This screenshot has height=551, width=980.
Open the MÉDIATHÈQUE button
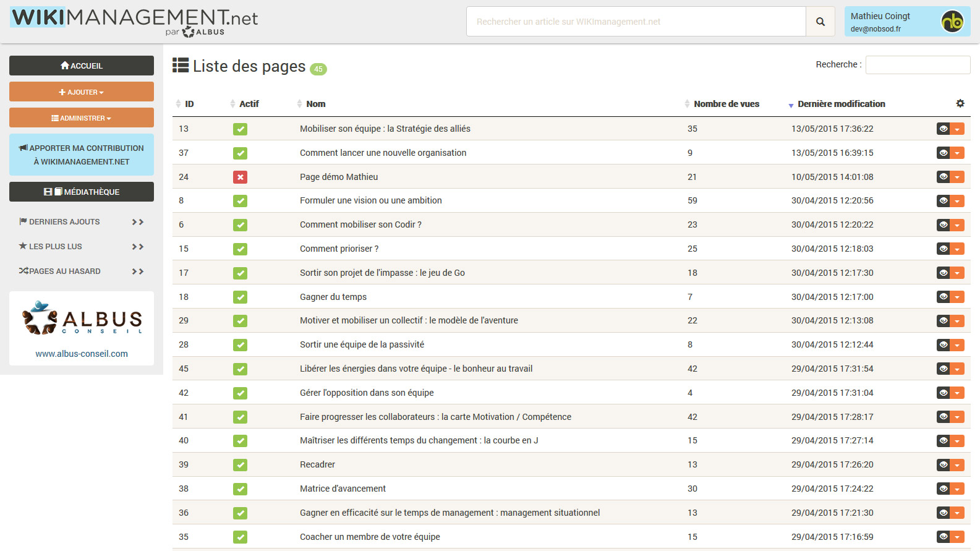[x=82, y=192]
